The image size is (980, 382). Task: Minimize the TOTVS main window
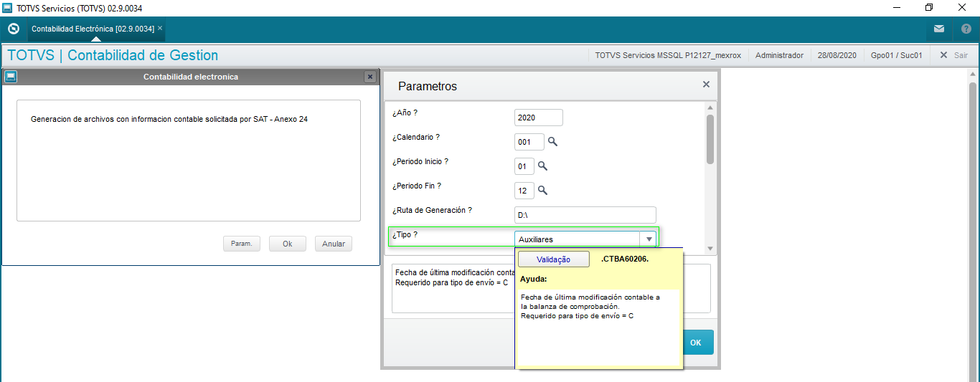click(x=896, y=8)
